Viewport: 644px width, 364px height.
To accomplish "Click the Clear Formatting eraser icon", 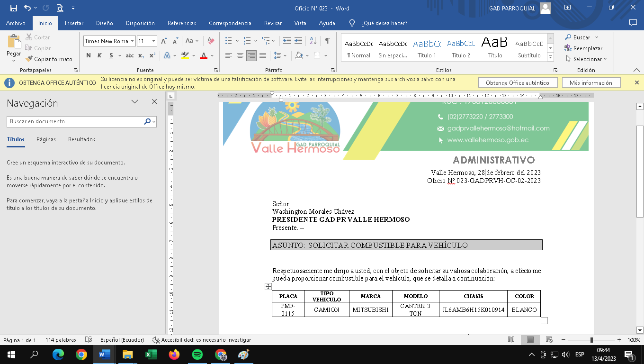I will tap(211, 41).
